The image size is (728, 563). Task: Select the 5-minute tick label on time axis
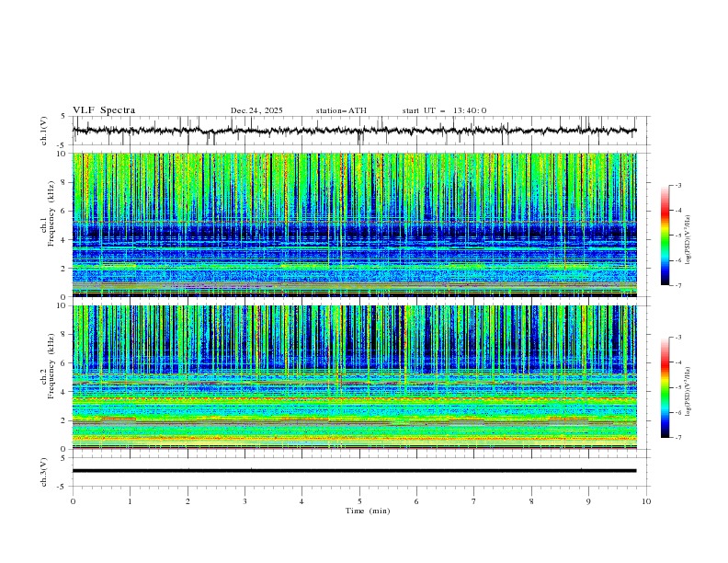pos(359,501)
